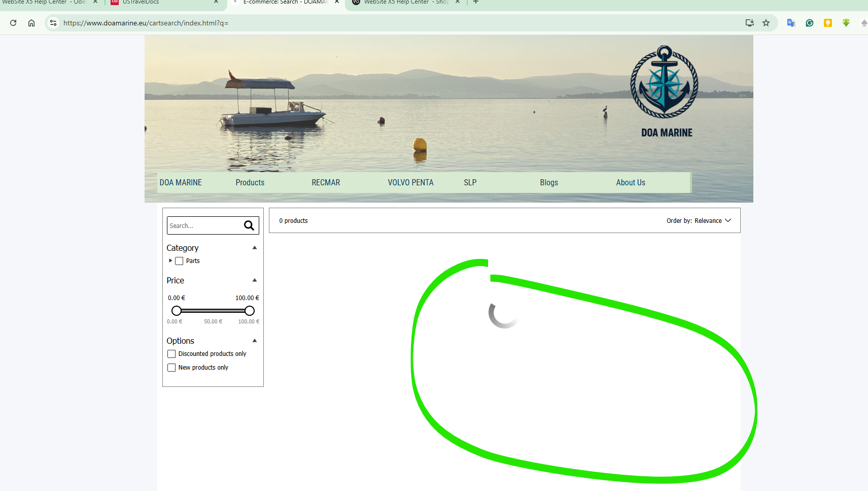
Task: Reload the page with the refresh icon
Action: [x=13, y=23]
